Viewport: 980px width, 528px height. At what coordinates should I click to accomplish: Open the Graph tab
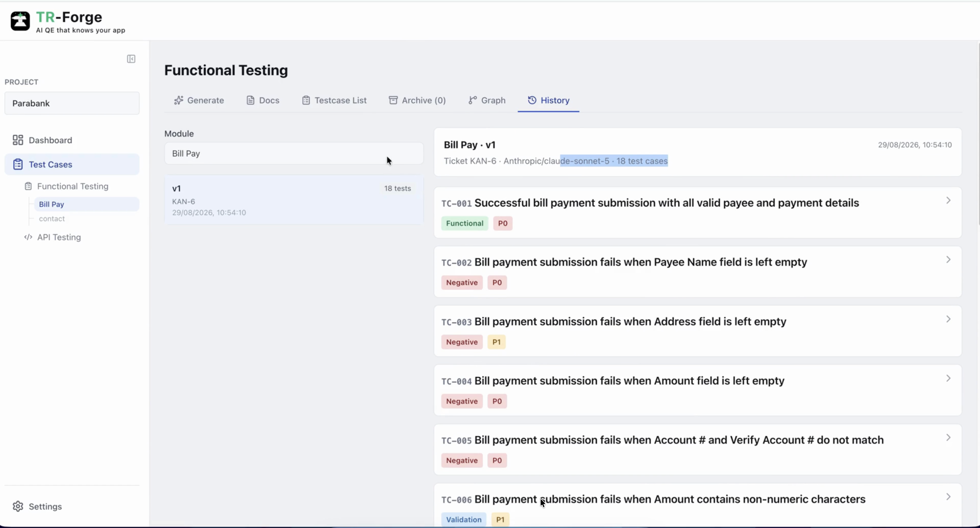487,100
